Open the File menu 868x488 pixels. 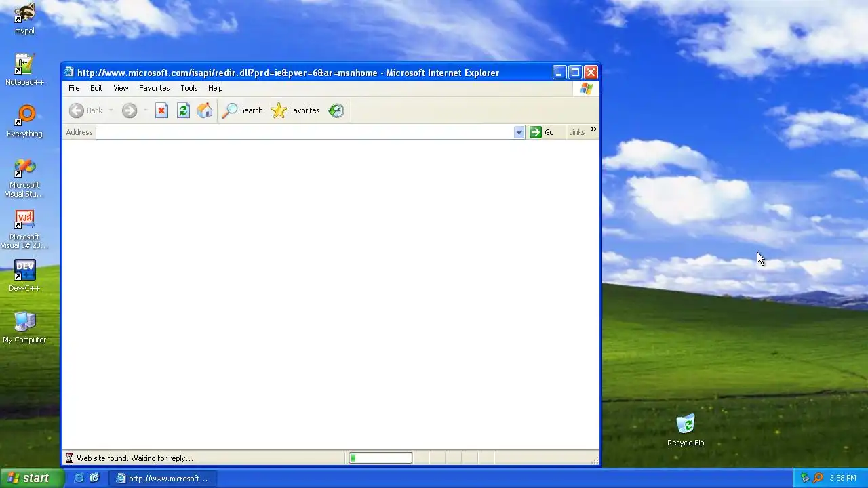(74, 88)
